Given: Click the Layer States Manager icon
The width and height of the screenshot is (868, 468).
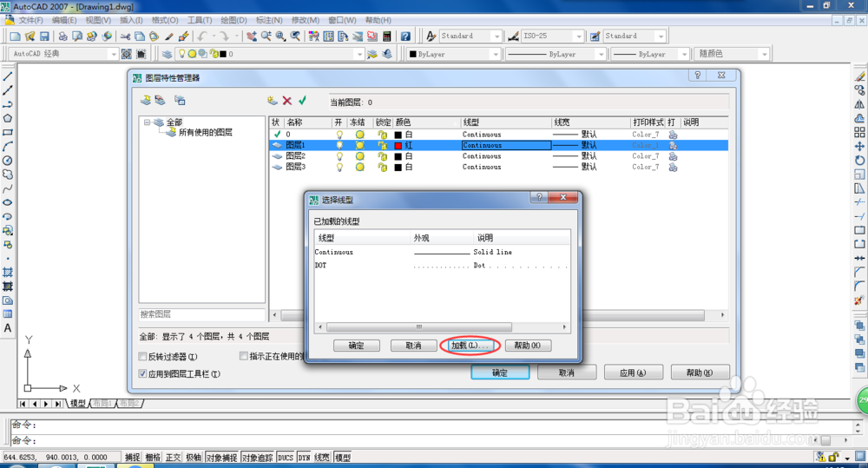Looking at the screenshot, I should pyautogui.click(x=180, y=100).
